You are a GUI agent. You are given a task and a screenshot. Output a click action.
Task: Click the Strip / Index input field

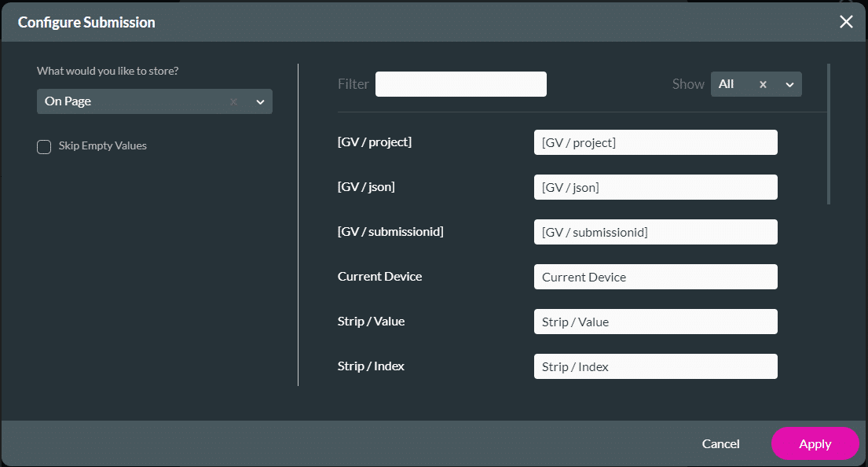pos(655,366)
